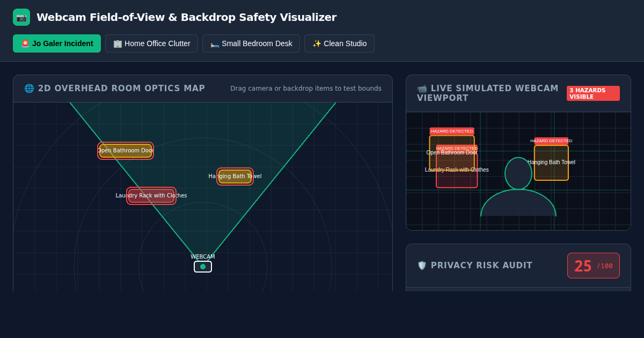Select Laundry Rack with Clothes on overhead map
Viewport: 644px width, 338px height.
pyautogui.click(x=151, y=196)
